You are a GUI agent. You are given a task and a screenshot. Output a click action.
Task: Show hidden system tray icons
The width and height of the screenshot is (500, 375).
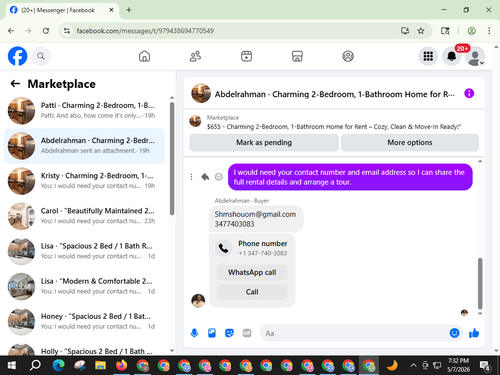click(x=413, y=365)
